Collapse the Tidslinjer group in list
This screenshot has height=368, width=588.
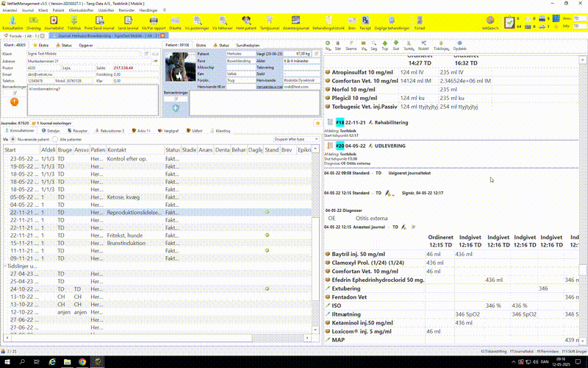[x=5, y=266]
